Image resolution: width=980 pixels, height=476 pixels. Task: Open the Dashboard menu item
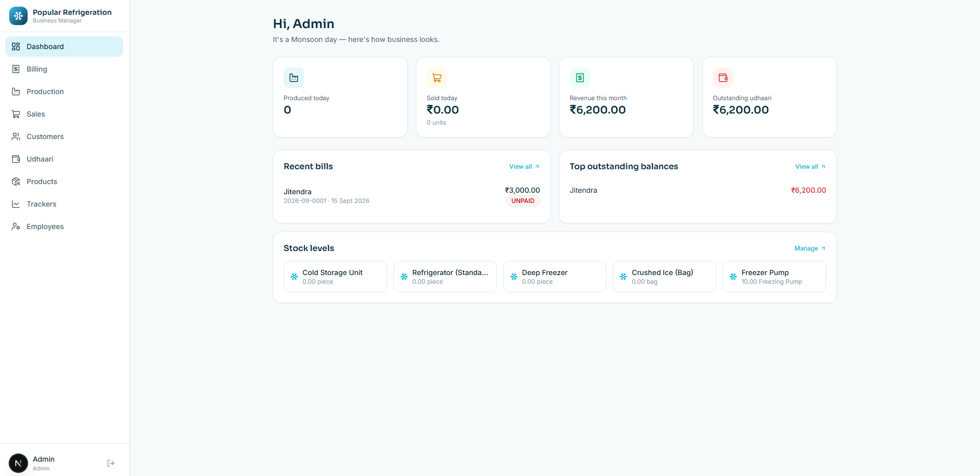click(x=64, y=47)
